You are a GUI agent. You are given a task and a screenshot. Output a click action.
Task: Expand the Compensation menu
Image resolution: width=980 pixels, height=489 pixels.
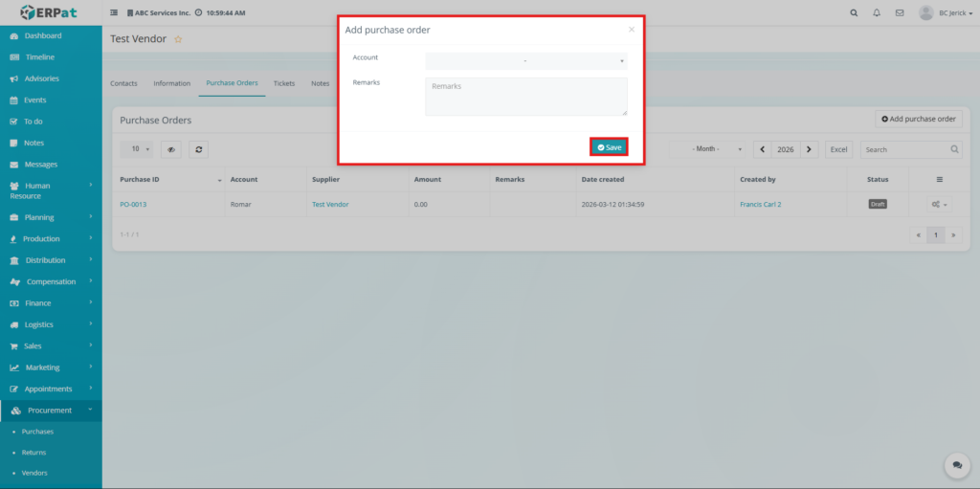coord(52,281)
